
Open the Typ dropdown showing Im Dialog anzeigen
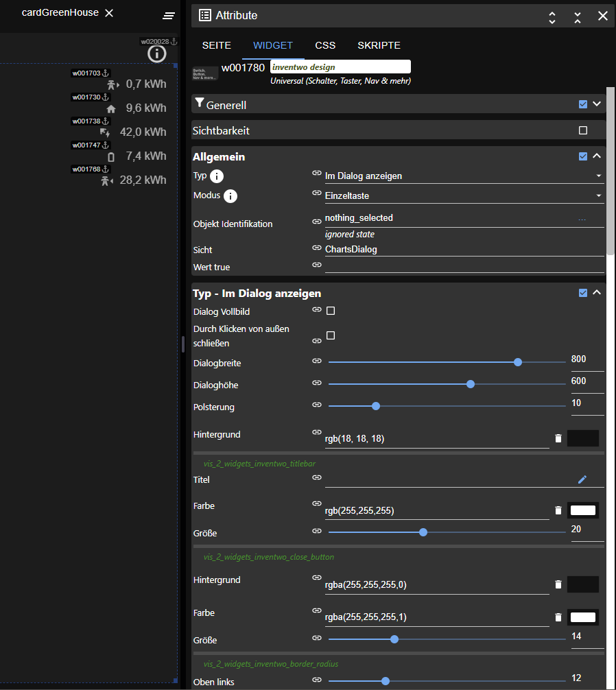[x=464, y=176]
